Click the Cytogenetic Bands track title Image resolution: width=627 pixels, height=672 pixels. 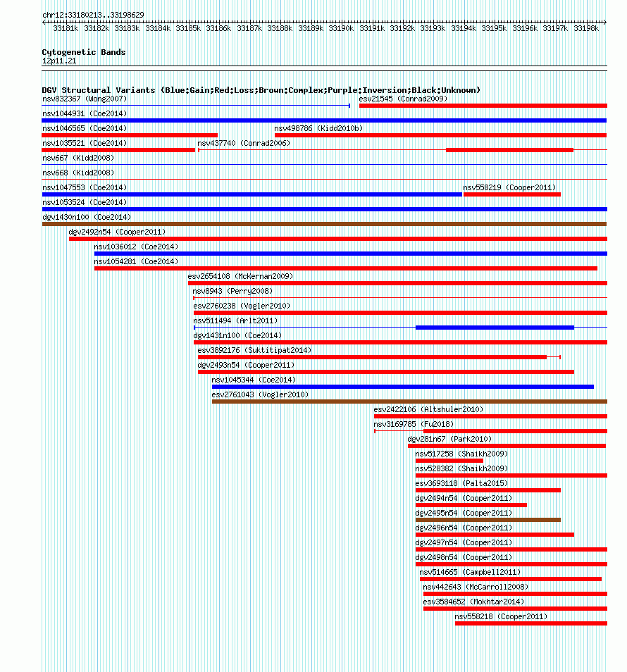(84, 52)
